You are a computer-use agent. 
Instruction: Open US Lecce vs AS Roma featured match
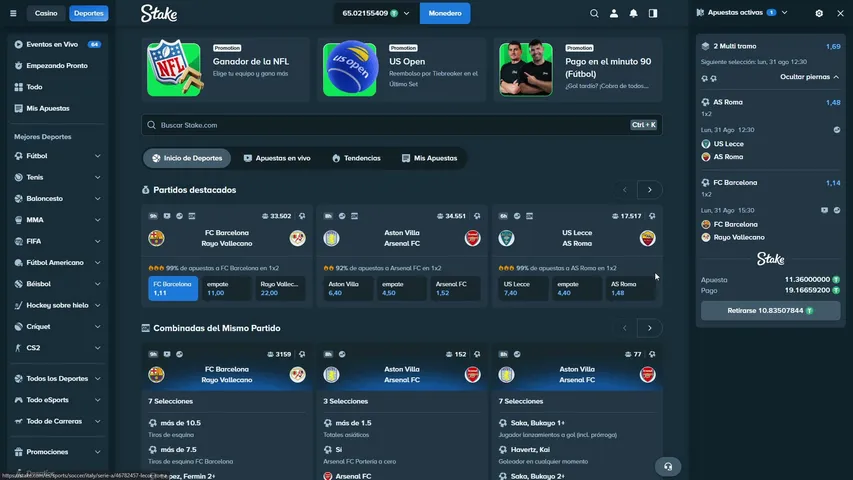point(577,238)
